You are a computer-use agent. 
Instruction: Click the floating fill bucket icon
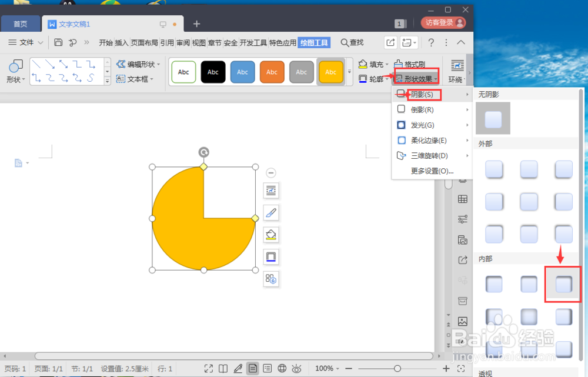pyautogui.click(x=270, y=235)
